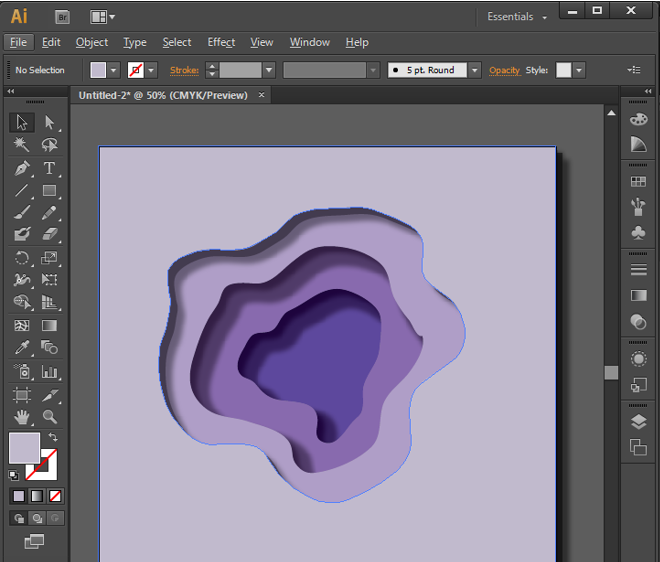This screenshot has height=562, width=660.
Task: Select the Blend tool
Action: tap(50, 348)
